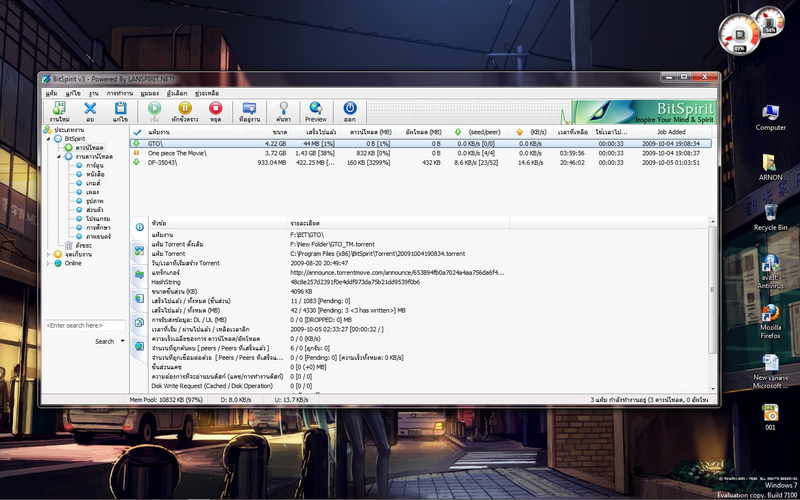The height and width of the screenshot is (500, 800).
Task: Click the Disk Write Request detail row
Action: [327, 386]
